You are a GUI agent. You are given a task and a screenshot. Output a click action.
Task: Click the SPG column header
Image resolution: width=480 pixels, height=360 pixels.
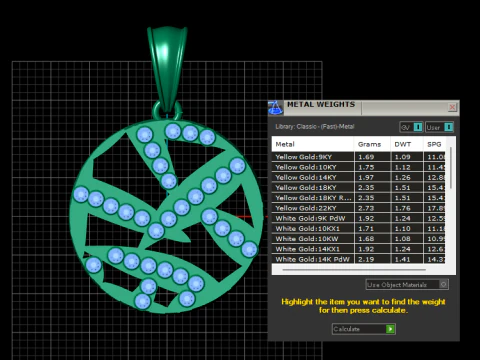click(x=434, y=144)
